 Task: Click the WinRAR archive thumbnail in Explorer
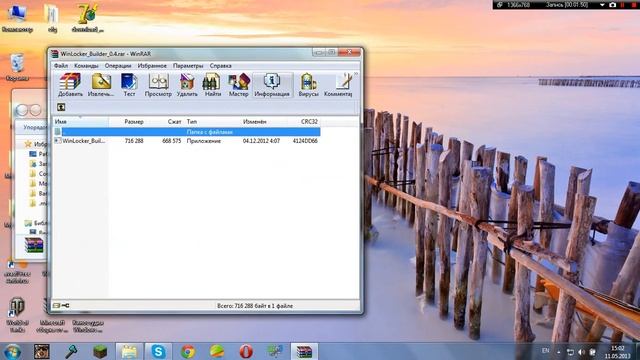pyautogui.click(x=34, y=245)
